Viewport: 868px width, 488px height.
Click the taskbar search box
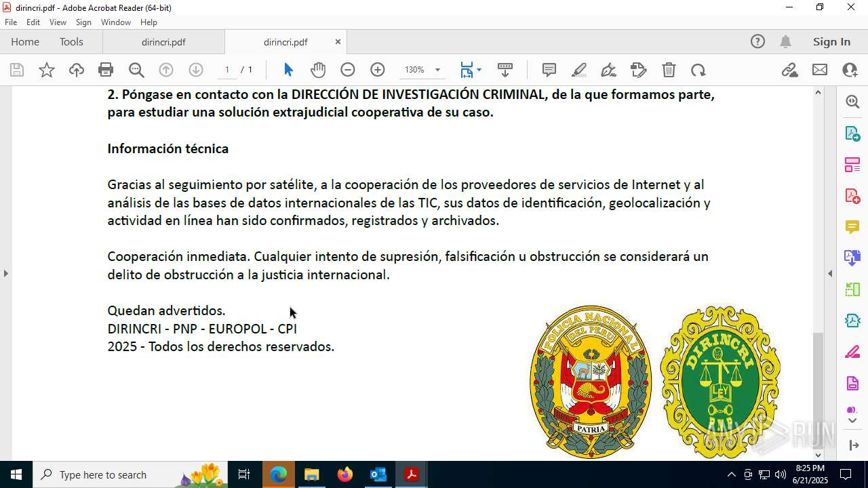pyautogui.click(x=130, y=474)
